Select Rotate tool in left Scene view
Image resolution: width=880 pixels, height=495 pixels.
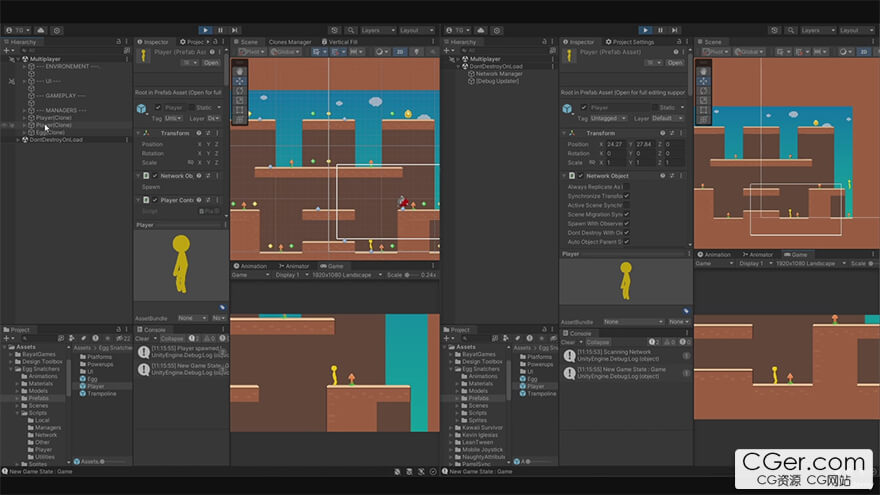[240, 90]
